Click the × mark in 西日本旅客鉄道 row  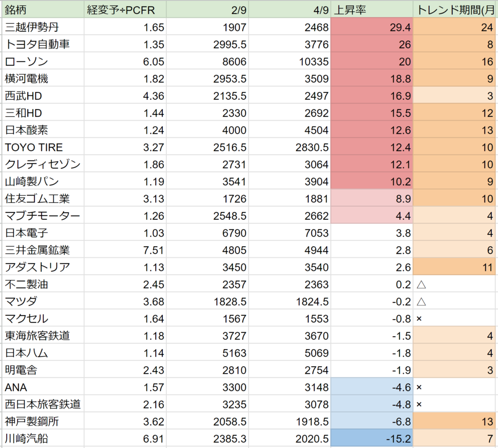tap(419, 405)
